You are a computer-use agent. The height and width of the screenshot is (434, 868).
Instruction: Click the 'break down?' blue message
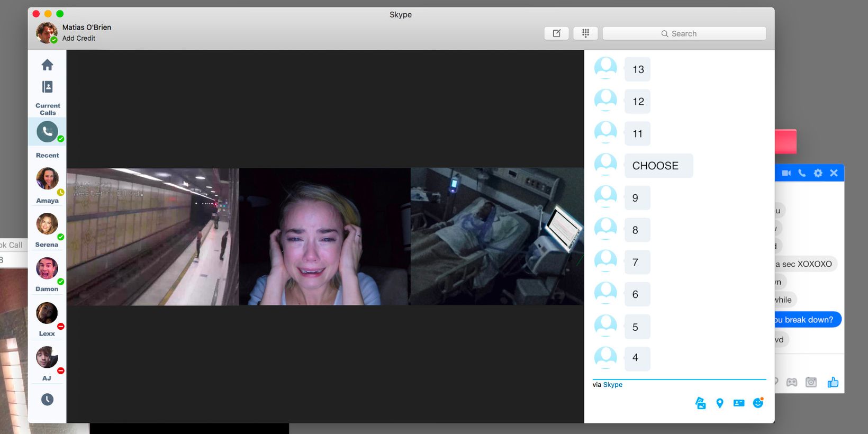(x=808, y=320)
